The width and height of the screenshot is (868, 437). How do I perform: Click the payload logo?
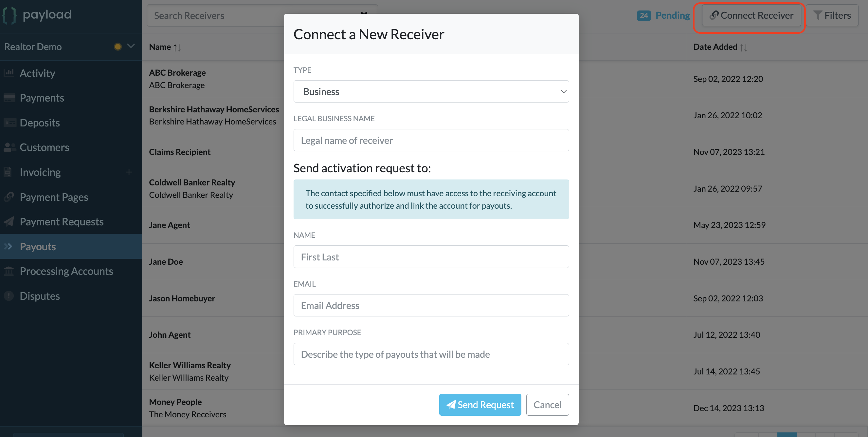pos(37,15)
